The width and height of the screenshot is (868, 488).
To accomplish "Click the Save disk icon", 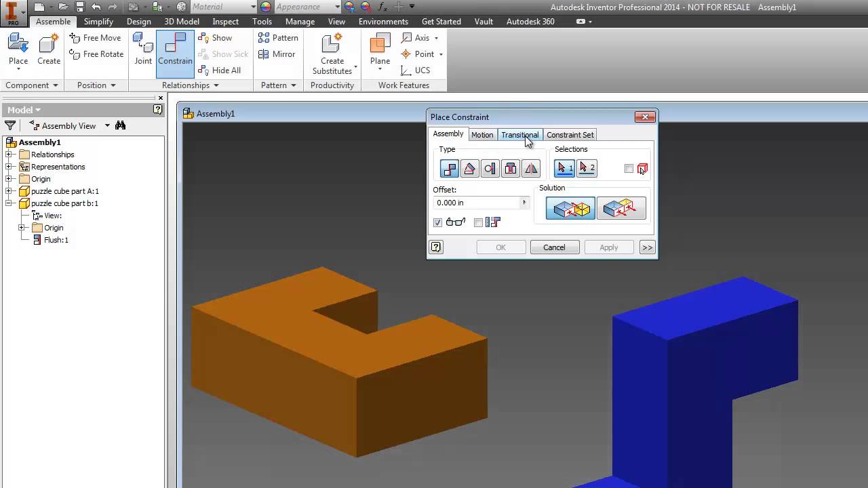I will pos(80,7).
